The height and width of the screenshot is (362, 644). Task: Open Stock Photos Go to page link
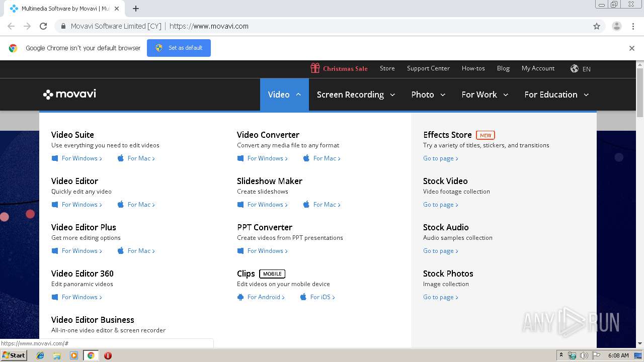pyautogui.click(x=441, y=297)
